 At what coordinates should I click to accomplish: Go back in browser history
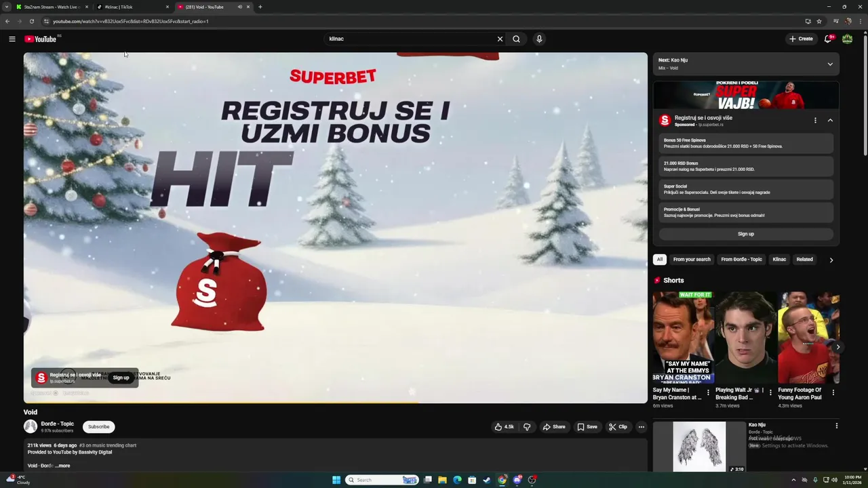pos(7,21)
